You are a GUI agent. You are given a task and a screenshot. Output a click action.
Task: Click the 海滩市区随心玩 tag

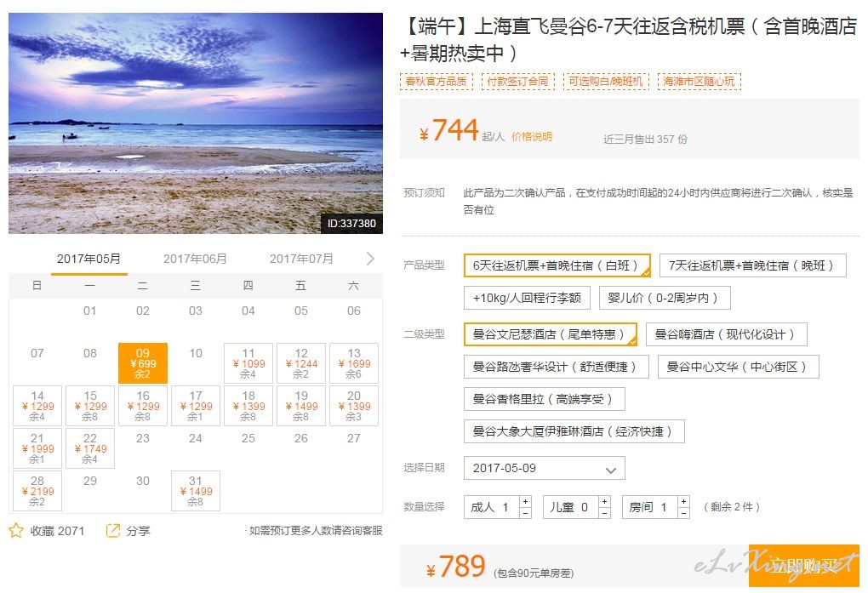(x=700, y=82)
